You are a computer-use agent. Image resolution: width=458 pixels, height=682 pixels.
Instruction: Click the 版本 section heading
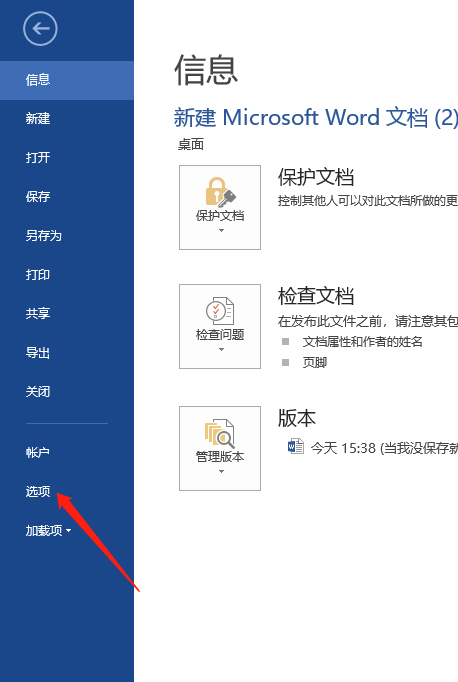pyautogui.click(x=297, y=418)
